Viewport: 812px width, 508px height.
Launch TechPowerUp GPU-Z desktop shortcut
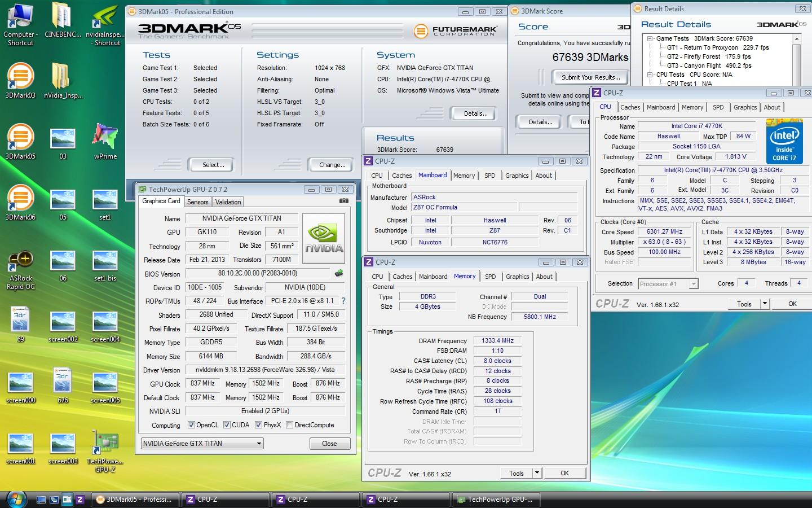(105, 452)
